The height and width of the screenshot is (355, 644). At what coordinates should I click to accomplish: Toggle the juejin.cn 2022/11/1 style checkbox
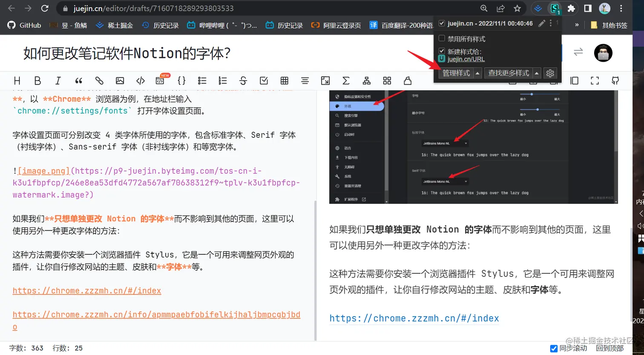(442, 23)
